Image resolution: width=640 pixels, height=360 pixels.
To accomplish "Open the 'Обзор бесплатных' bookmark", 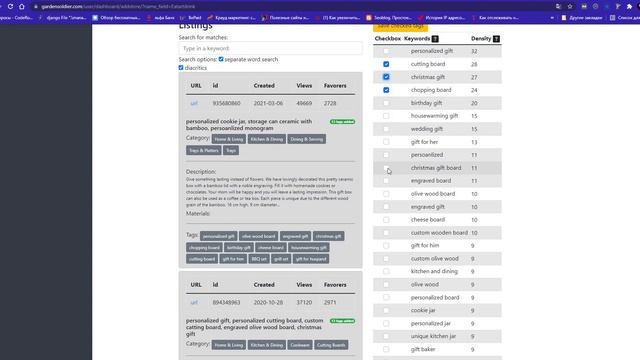I will click(117, 18).
